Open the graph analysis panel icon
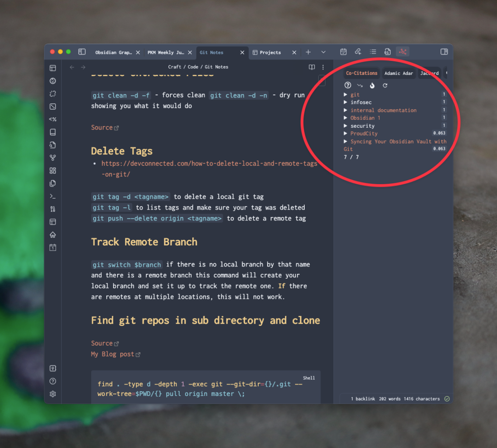 click(x=402, y=52)
